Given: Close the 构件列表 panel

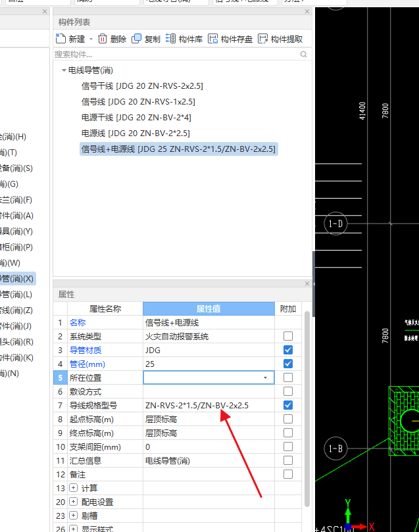Looking at the screenshot, I should (307, 12).
